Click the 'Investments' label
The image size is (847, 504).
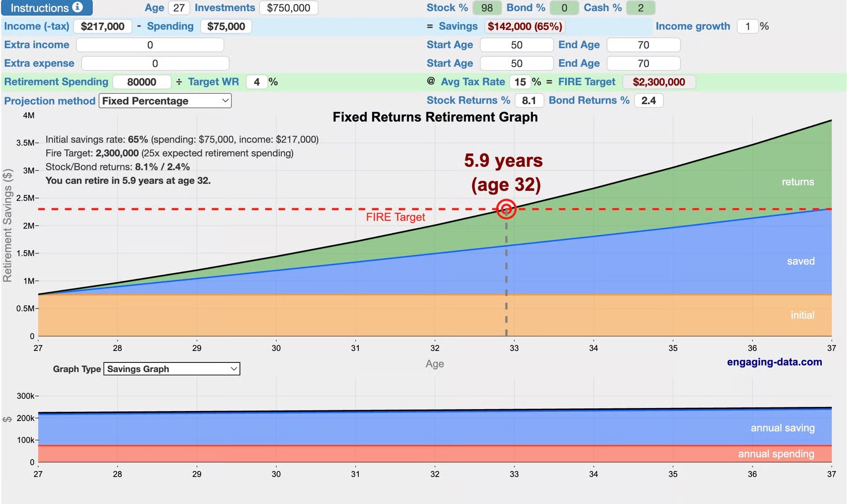point(225,8)
